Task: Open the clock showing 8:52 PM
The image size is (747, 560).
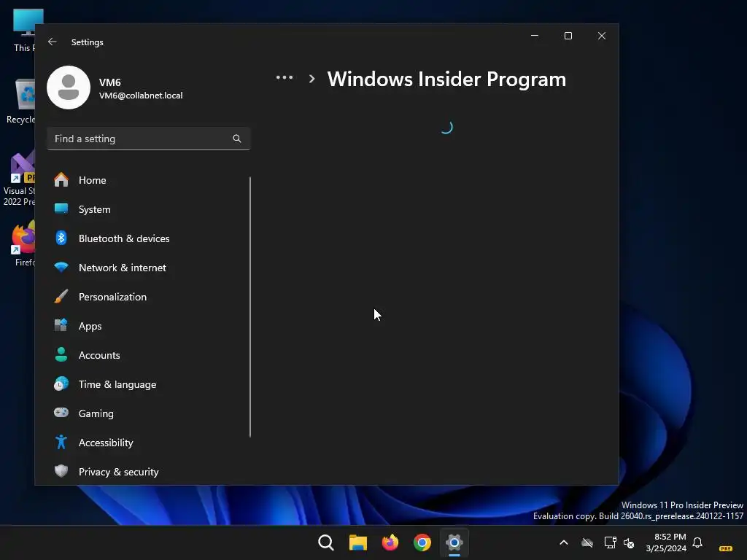Action: 666,542
